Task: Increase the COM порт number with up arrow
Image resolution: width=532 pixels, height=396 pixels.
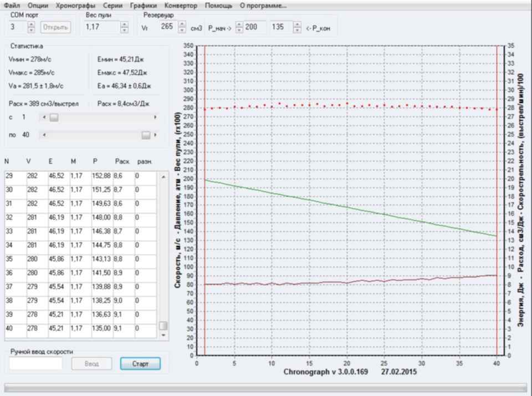Action: (31, 24)
